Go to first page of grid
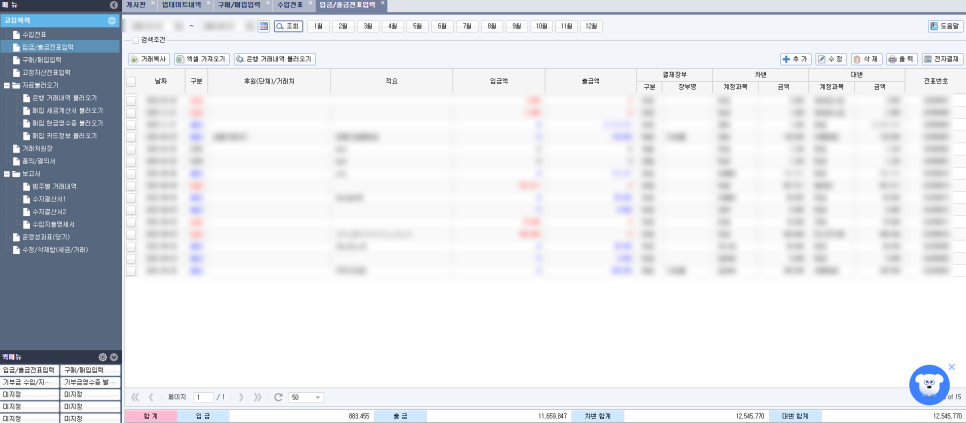966x423 pixels. (136, 397)
